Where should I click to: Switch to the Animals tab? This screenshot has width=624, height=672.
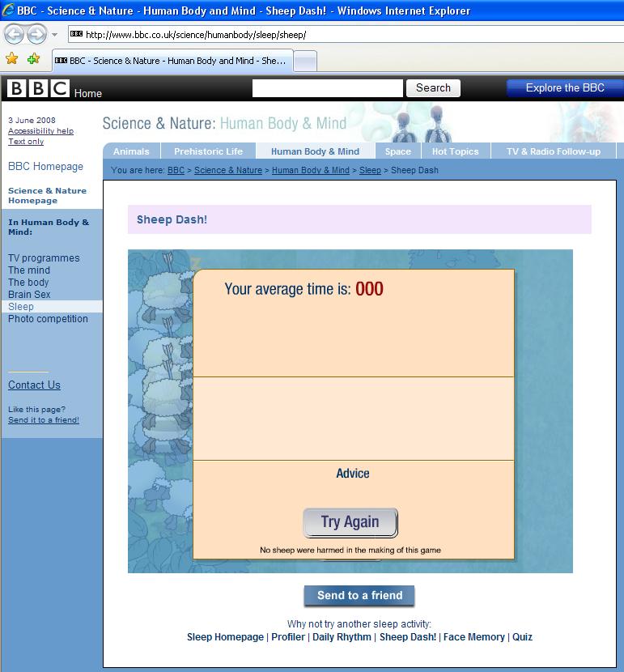[x=131, y=151]
